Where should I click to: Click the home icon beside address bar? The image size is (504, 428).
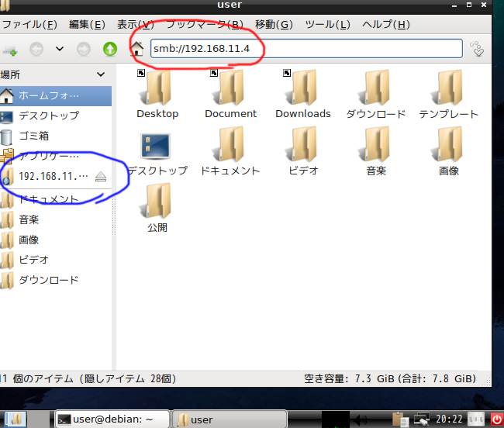point(137,49)
